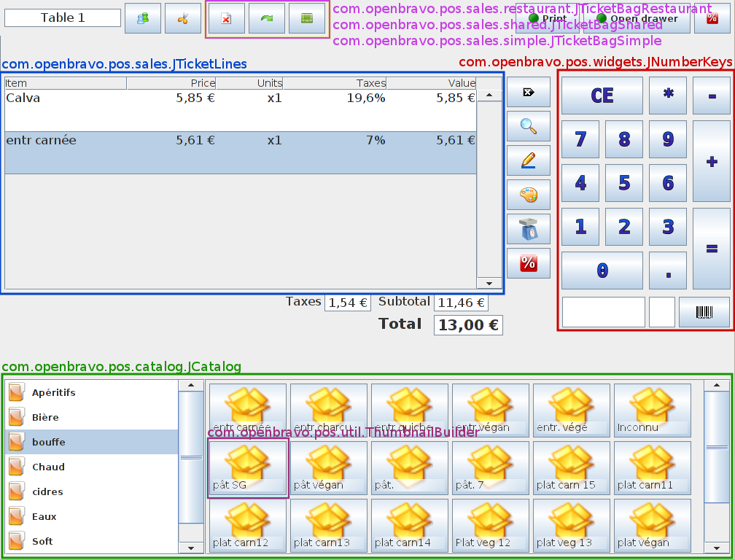
Task: Add product entr.charcu from catalog
Action: click(x=329, y=411)
